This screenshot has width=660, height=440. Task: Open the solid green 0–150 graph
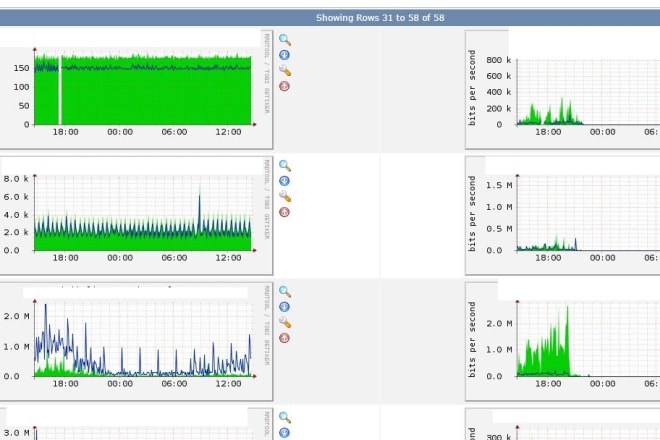click(x=136, y=89)
